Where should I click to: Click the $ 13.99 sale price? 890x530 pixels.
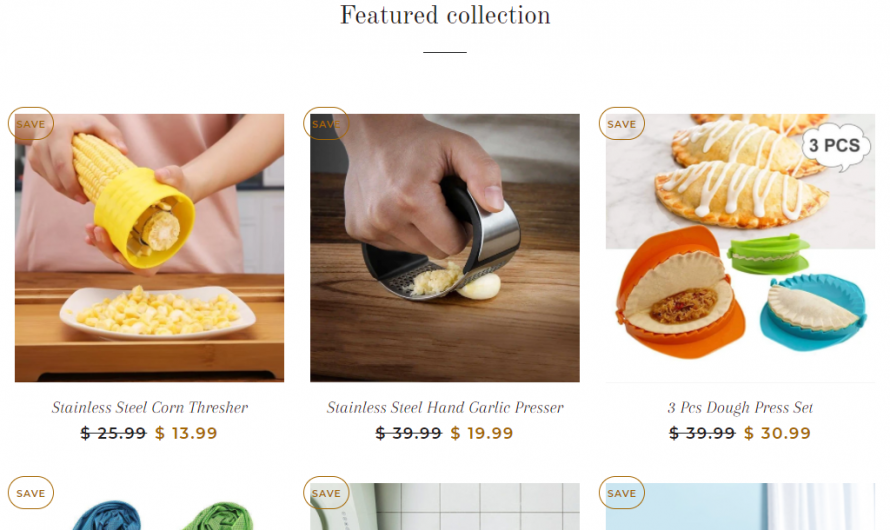point(186,433)
